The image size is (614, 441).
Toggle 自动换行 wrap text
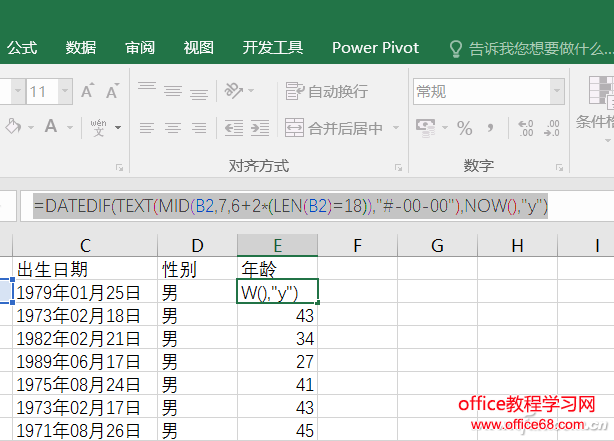327,91
